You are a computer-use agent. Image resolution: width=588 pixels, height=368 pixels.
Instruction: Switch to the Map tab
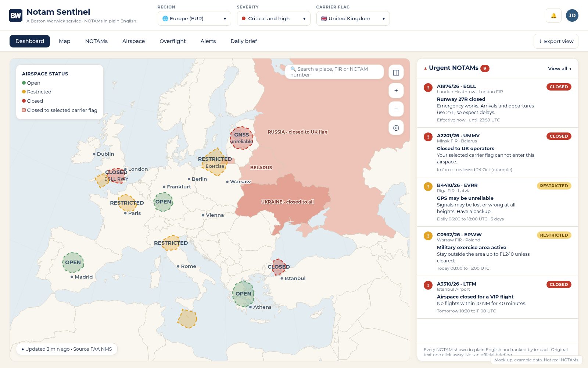[65, 41]
